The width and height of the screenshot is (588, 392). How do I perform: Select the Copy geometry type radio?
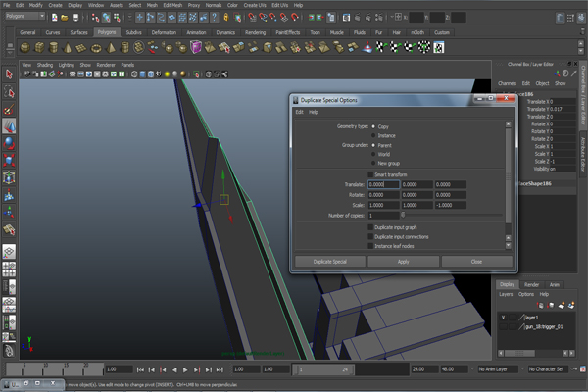[x=373, y=126]
